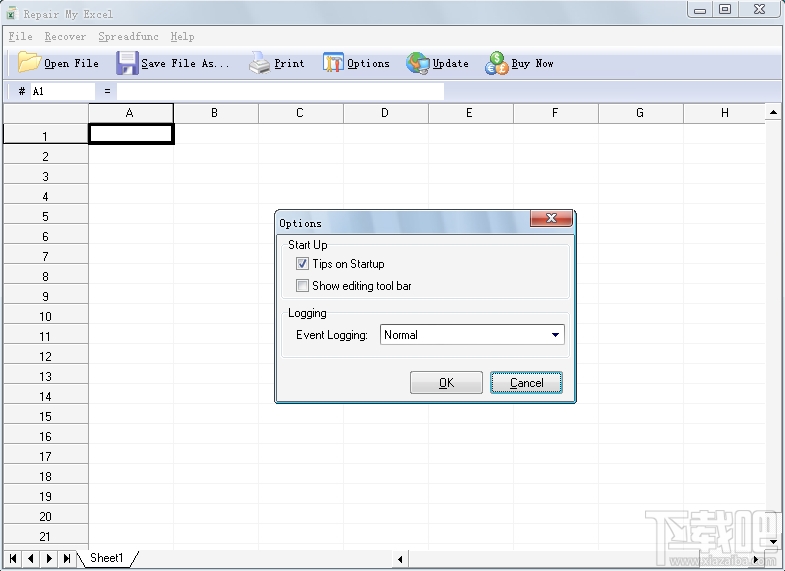Go to the first sheet using the navigation arrow
This screenshot has width=785, height=571.
13,558
